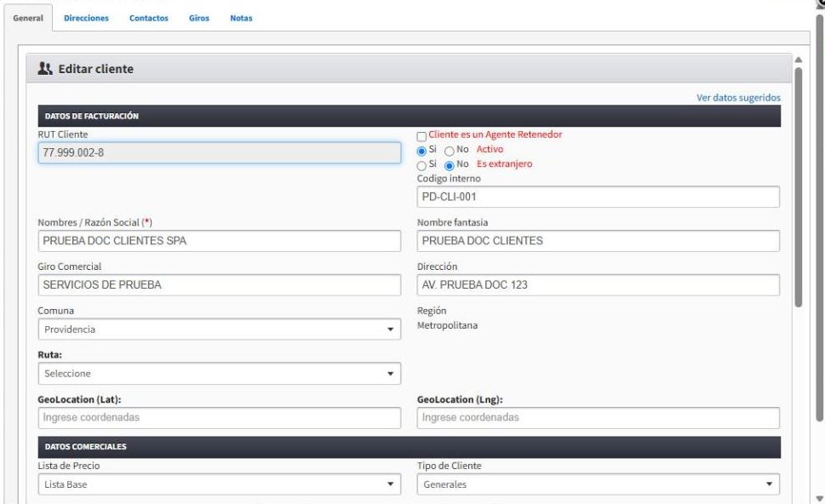Screen dimensions: 825x504
Task: Select No for Es extranjero
Action: 450,166
